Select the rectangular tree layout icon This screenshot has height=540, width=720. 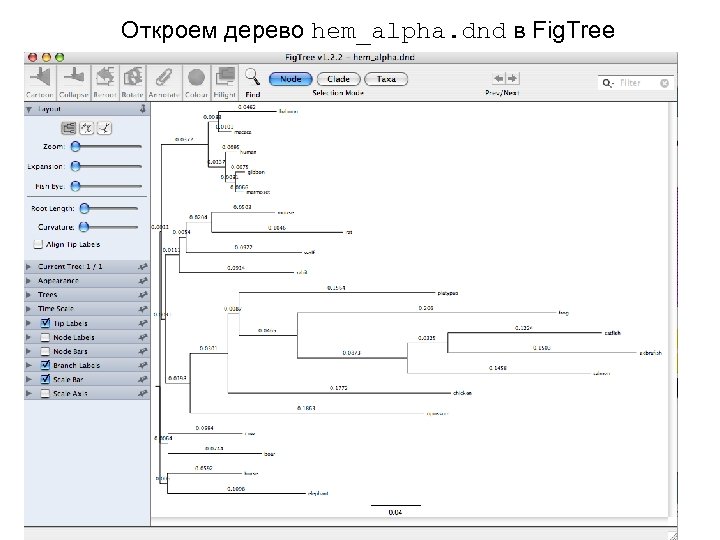coord(69,128)
